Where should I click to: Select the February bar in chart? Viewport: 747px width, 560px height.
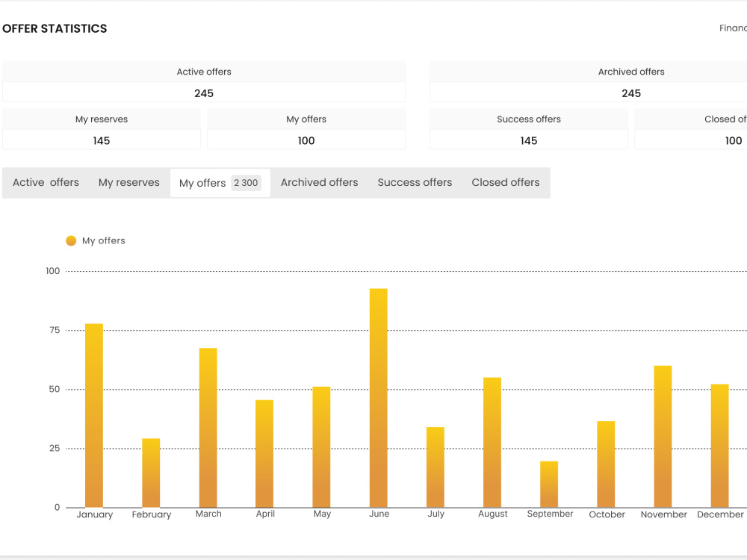point(151,473)
